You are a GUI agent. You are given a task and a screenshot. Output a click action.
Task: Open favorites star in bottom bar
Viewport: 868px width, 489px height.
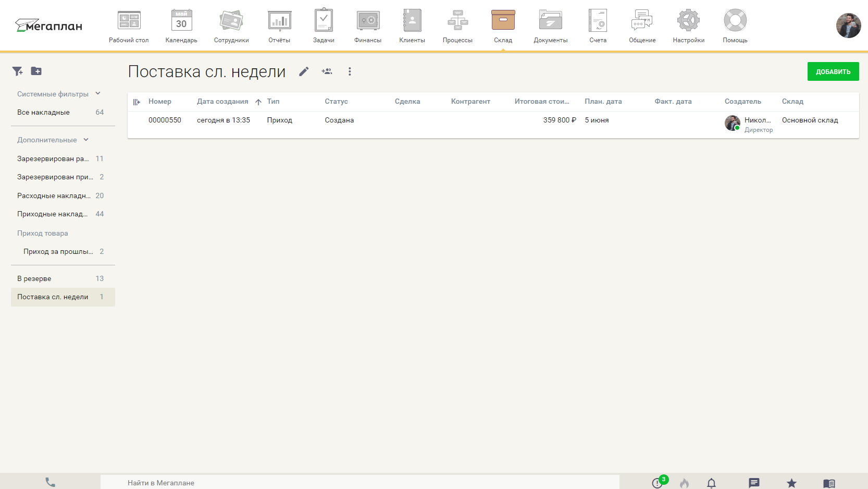tap(791, 483)
